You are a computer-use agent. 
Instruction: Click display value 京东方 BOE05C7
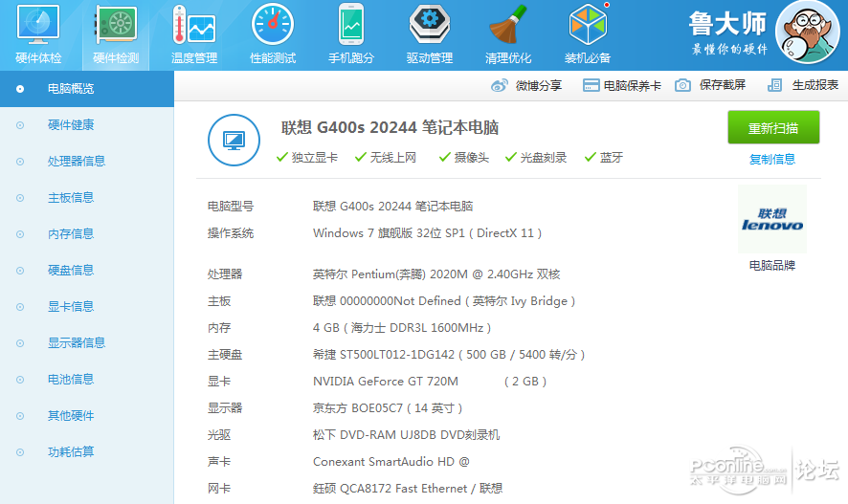(x=388, y=407)
